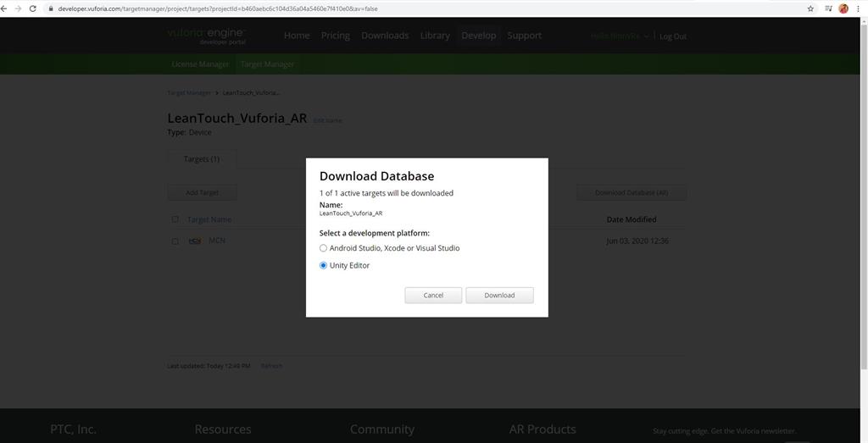The width and height of the screenshot is (868, 443).
Task: Click the MCN target name
Action: click(x=216, y=241)
